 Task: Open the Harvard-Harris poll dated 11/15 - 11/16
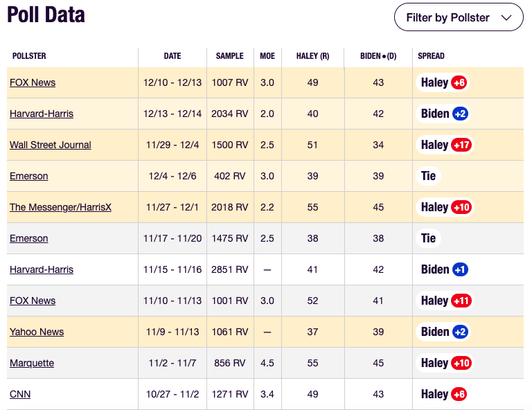(42, 269)
